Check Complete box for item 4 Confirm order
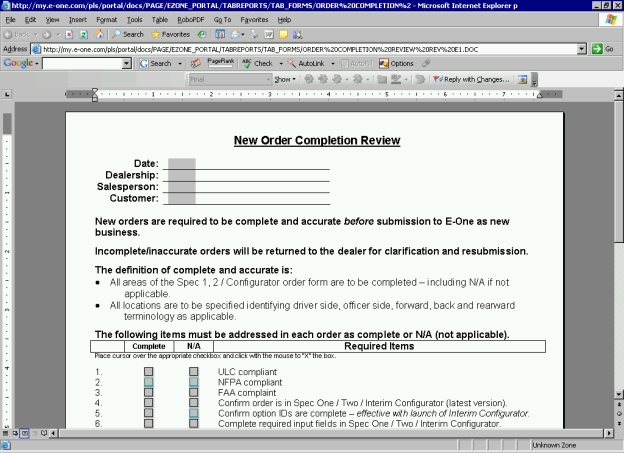 148,403
